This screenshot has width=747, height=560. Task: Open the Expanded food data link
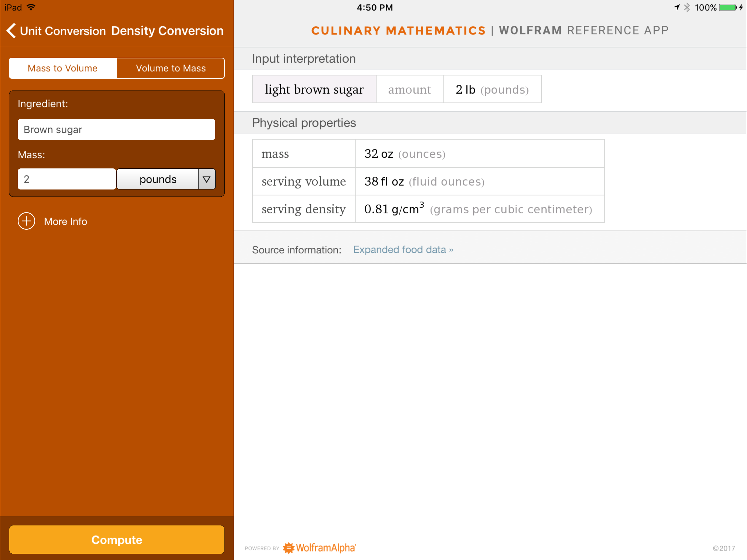[403, 250]
